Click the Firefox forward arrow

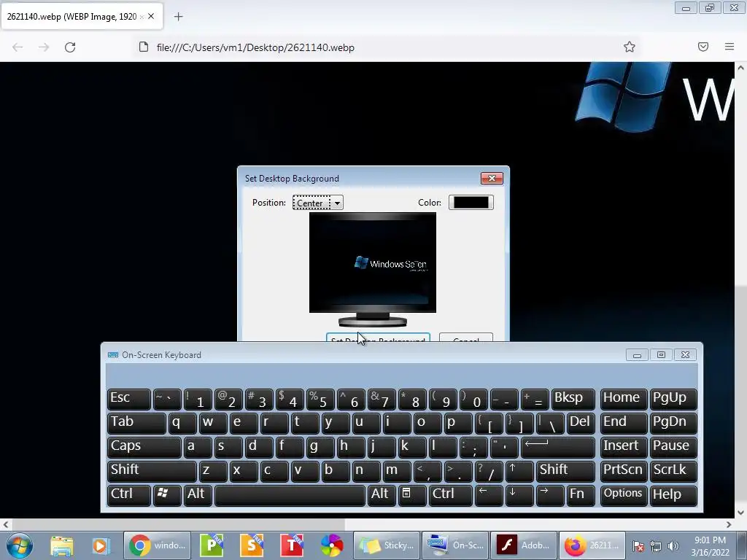pos(44,47)
